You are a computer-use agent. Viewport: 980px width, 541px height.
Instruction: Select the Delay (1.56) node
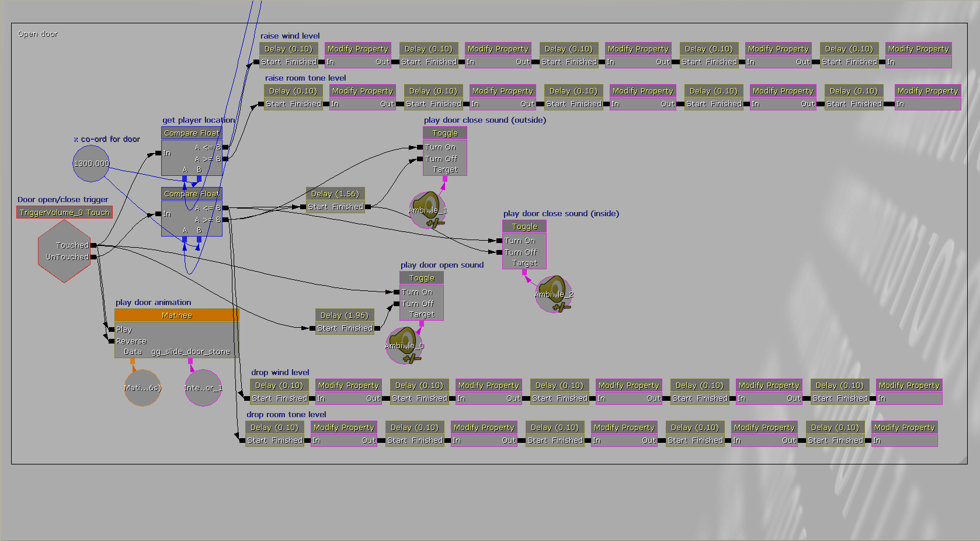[335, 200]
